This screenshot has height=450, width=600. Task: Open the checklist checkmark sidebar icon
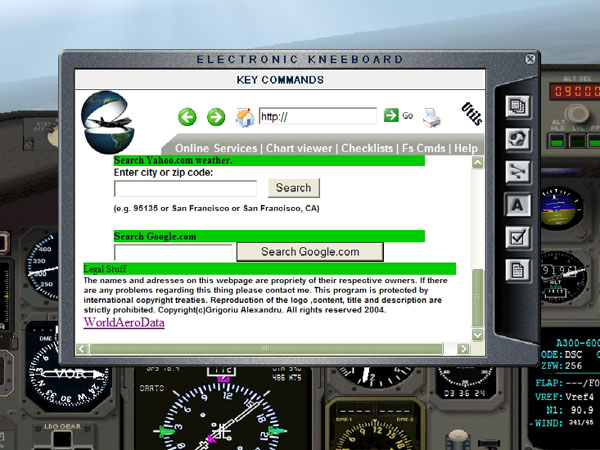tap(518, 237)
